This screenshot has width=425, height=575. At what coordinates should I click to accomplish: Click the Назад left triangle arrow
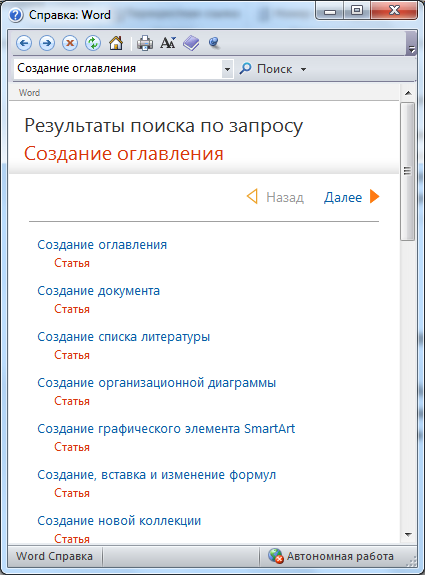(252, 196)
